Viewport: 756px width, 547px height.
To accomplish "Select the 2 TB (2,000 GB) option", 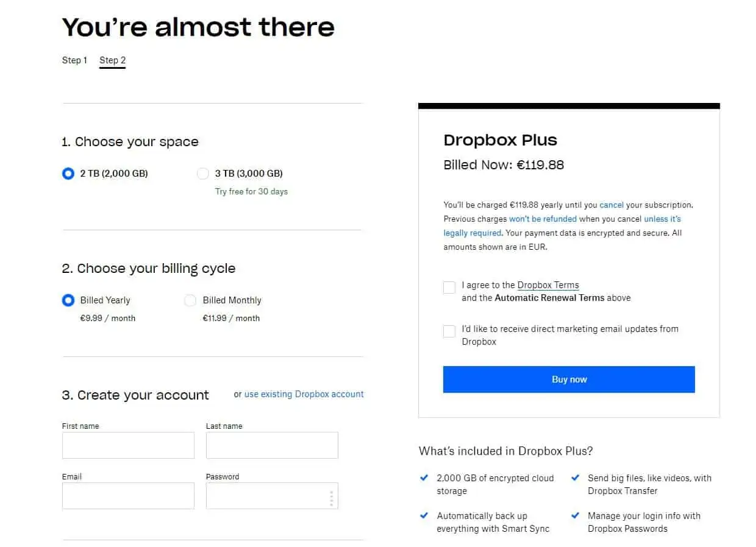I will pyautogui.click(x=68, y=174).
